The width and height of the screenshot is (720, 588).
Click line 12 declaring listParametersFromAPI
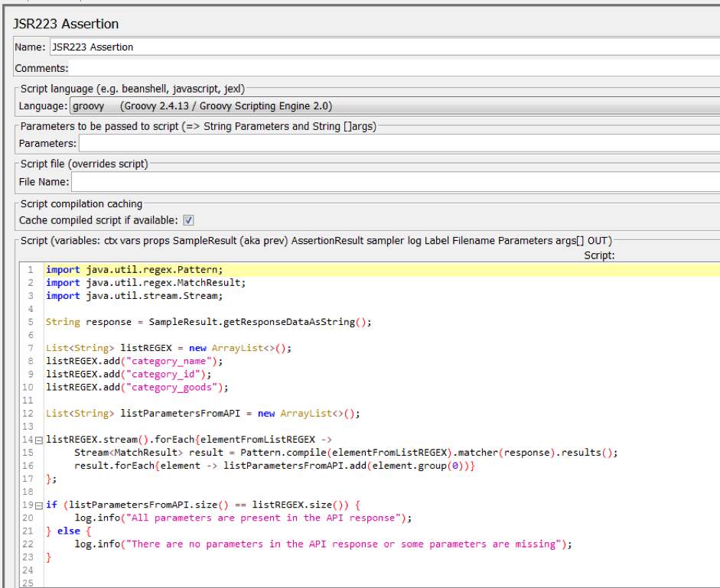tap(203, 414)
